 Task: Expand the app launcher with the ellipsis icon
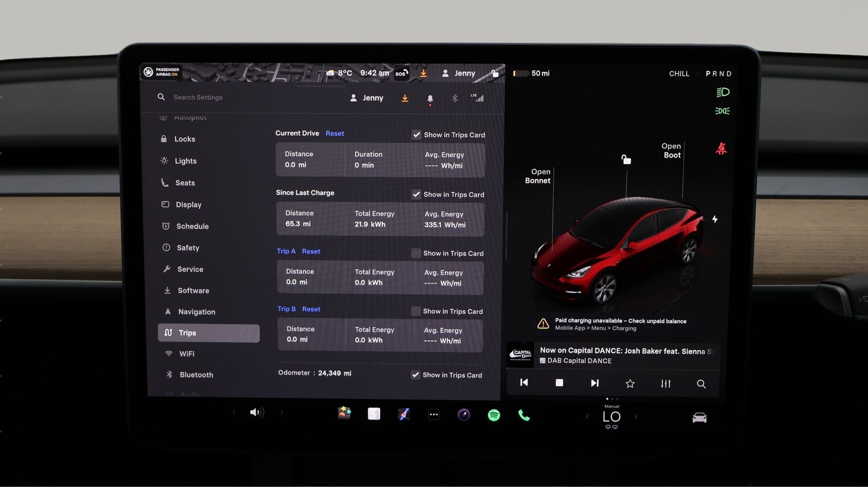click(433, 414)
